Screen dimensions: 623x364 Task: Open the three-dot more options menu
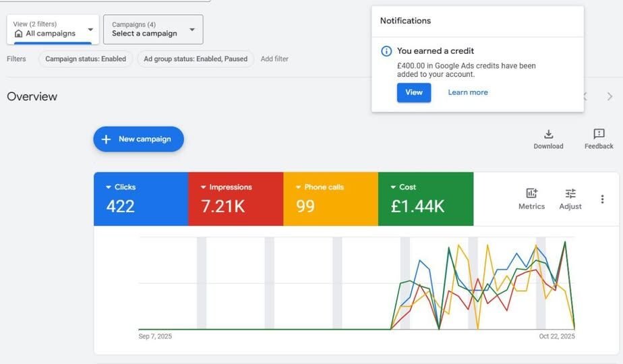tap(602, 199)
